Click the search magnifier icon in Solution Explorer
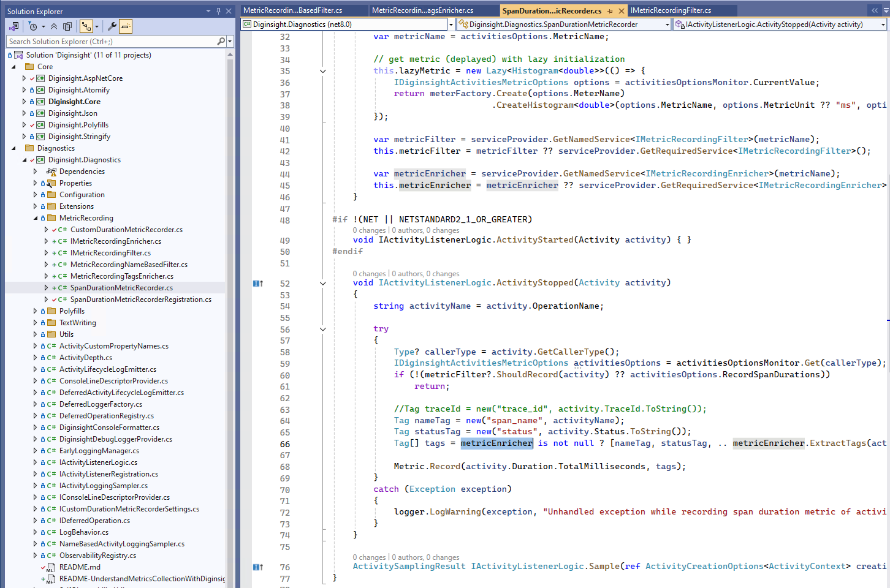 coord(221,42)
